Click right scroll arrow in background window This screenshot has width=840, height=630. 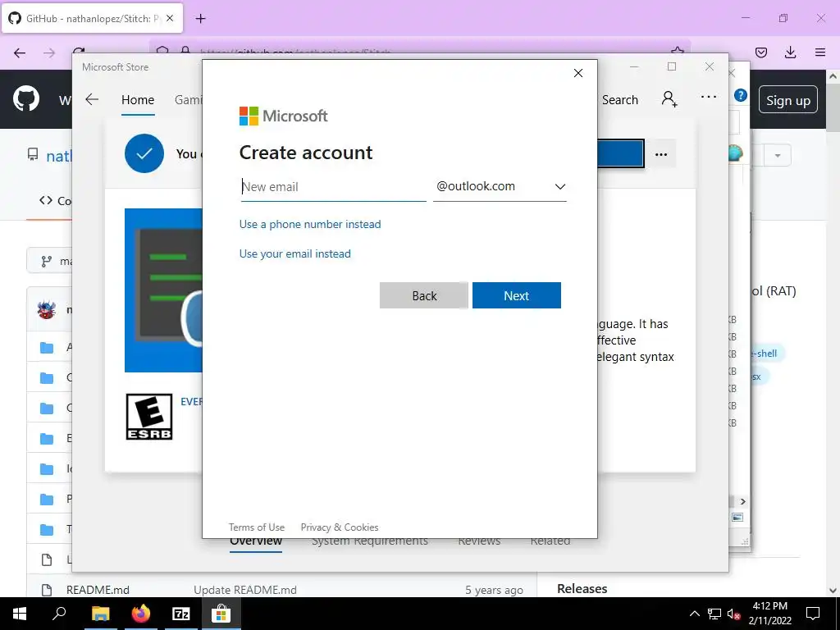(742, 501)
